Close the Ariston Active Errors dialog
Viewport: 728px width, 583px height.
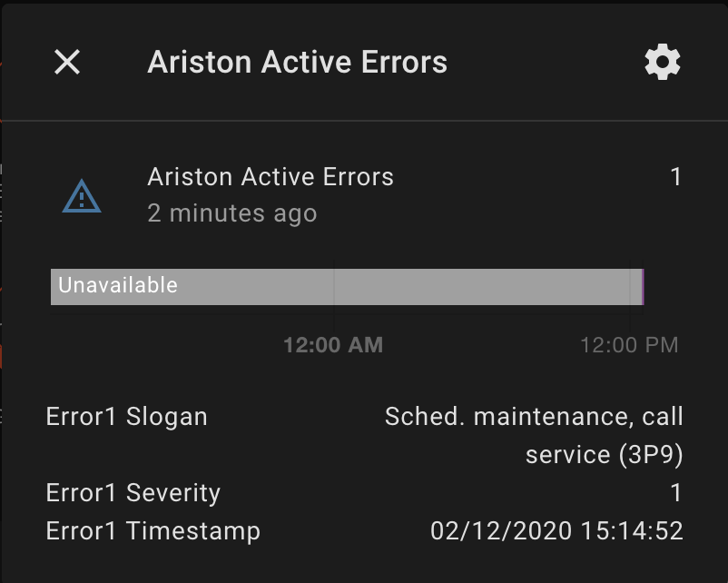pos(65,63)
